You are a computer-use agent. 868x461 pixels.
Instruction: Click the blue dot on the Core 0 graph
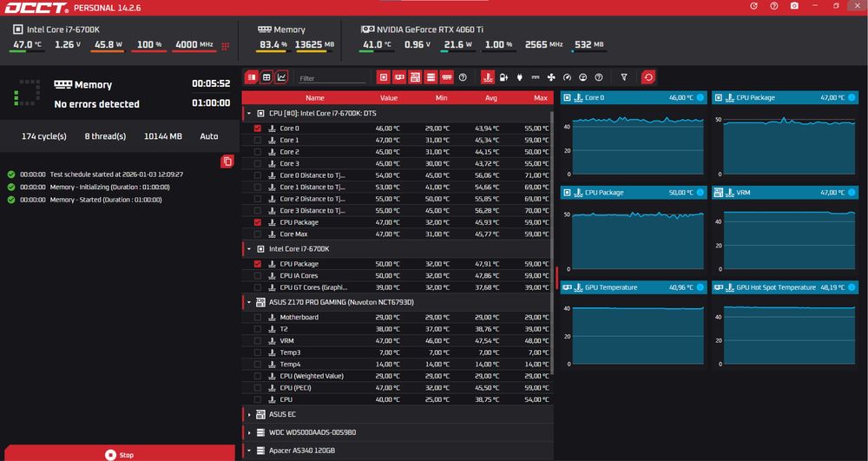point(700,97)
